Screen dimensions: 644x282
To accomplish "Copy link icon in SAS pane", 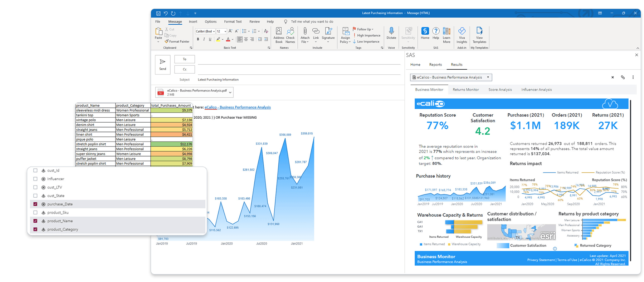I will (x=623, y=77).
